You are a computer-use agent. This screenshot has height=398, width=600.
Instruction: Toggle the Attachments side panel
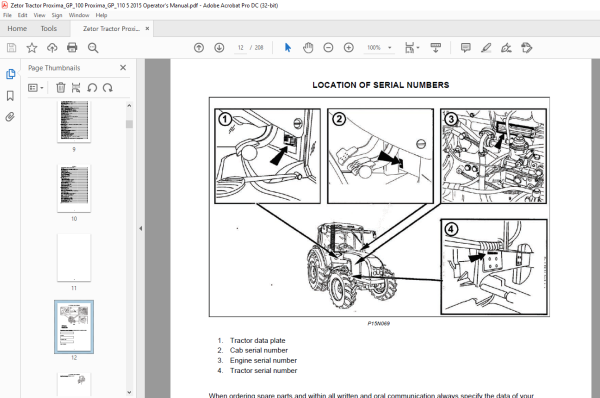10,117
